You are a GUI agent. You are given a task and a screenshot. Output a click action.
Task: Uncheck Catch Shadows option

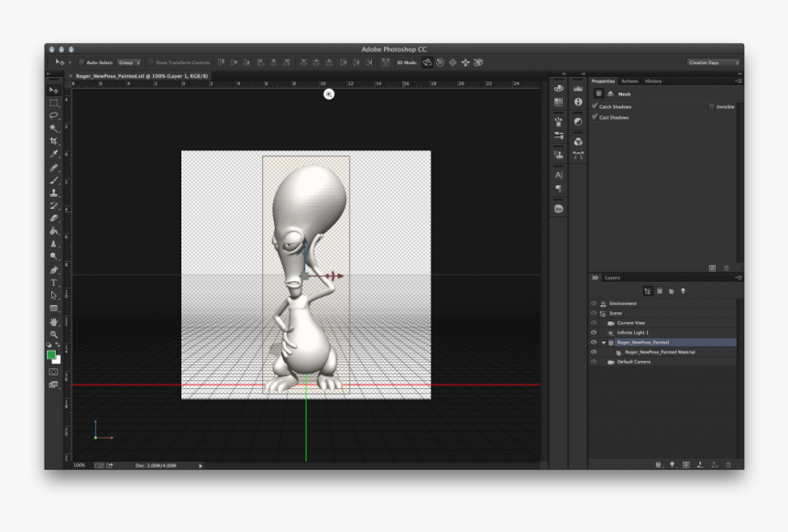pyautogui.click(x=595, y=106)
